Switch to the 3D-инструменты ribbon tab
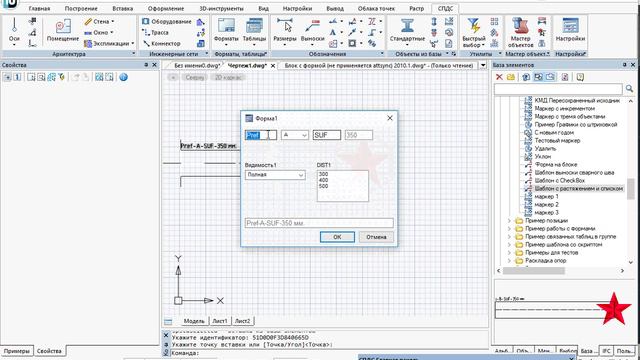640x360 pixels. [x=221, y=8]
